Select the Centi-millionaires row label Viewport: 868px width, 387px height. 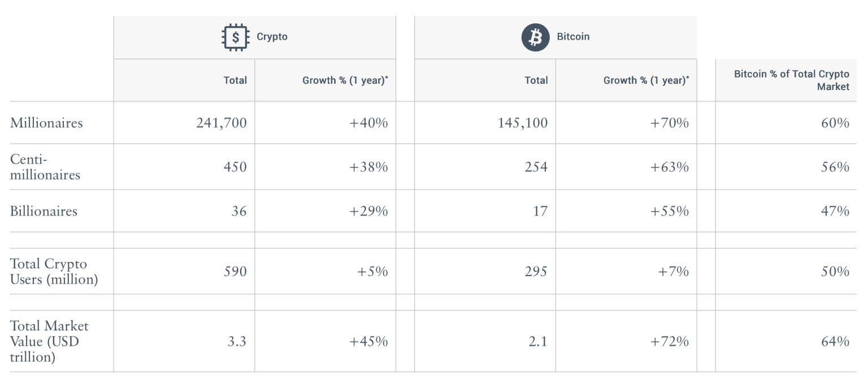(45, 167)
